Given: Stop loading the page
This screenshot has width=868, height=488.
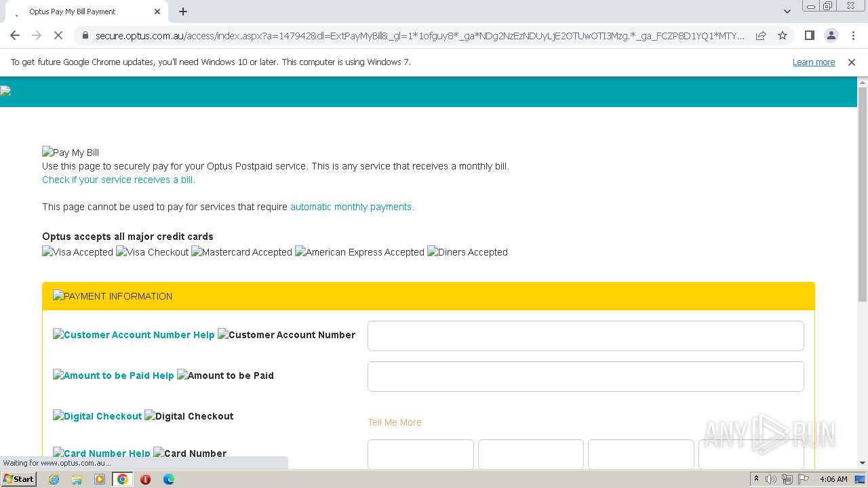Looking at the screenshot, I should tap(58, 35).
